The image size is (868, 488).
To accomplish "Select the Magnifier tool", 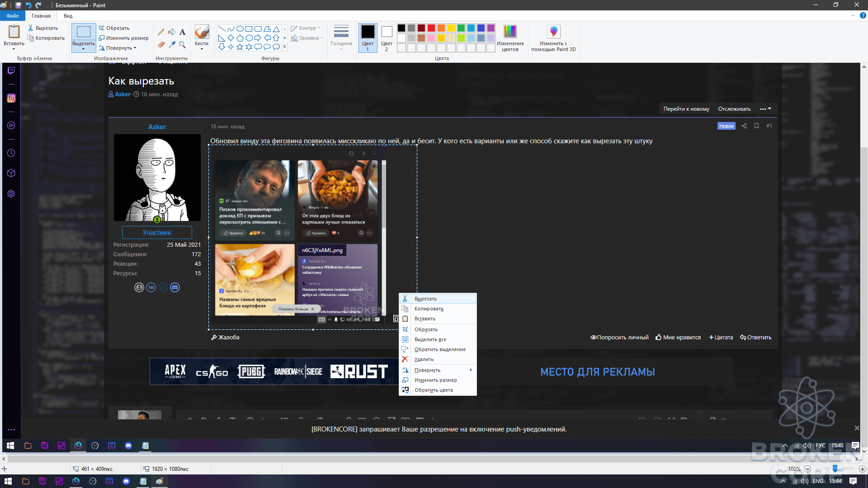I will click(x=182, y=44).
